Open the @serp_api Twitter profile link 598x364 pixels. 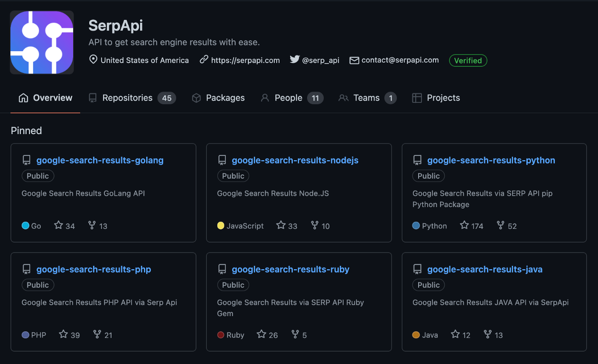pyautogui.click(x=320, y=60)
